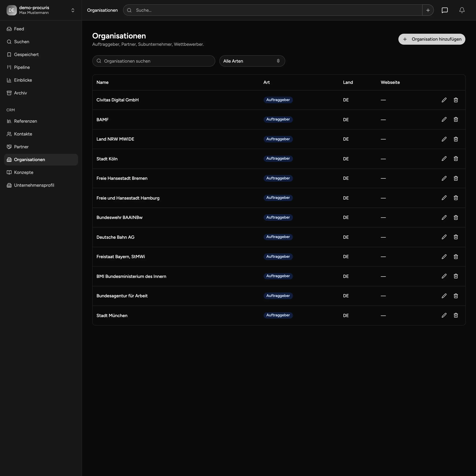Delete Bundeswehr BAAINBw entry
The image size is (476, 476).
[456, 217]
